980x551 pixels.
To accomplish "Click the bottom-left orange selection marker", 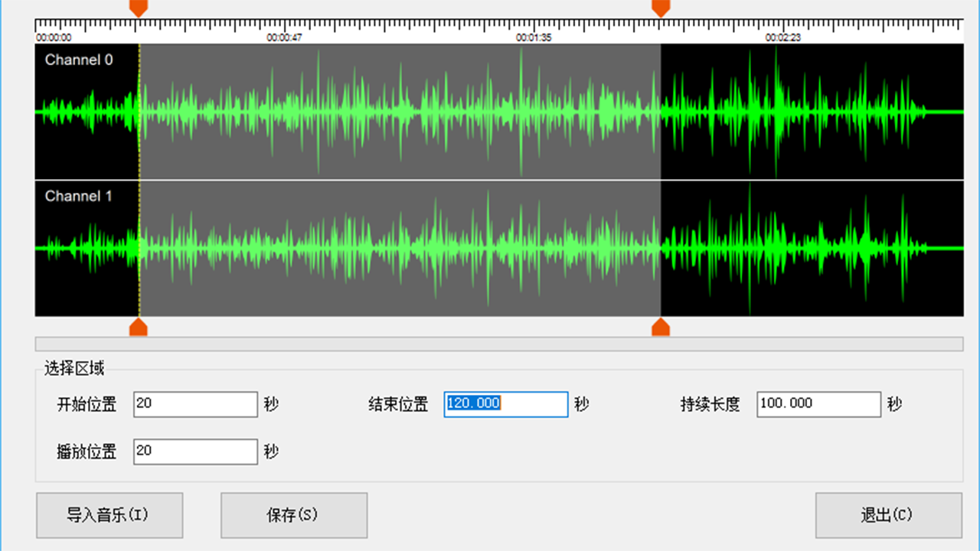I will pos(139,328).
